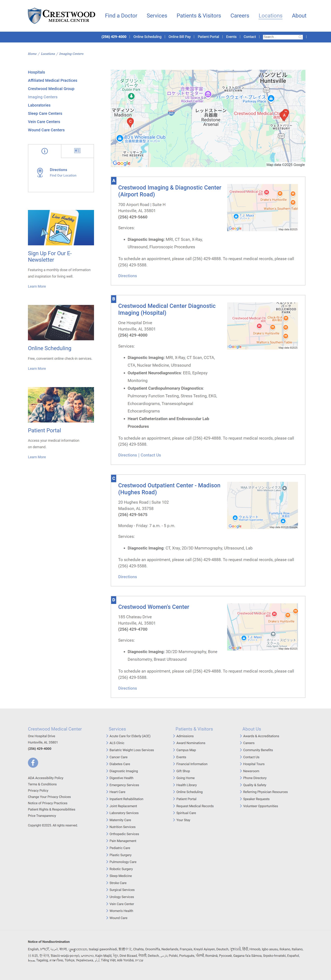331x980 pixels.
Task: Open Diagnostic Imaging in footer Services
Action: point(124,771)
